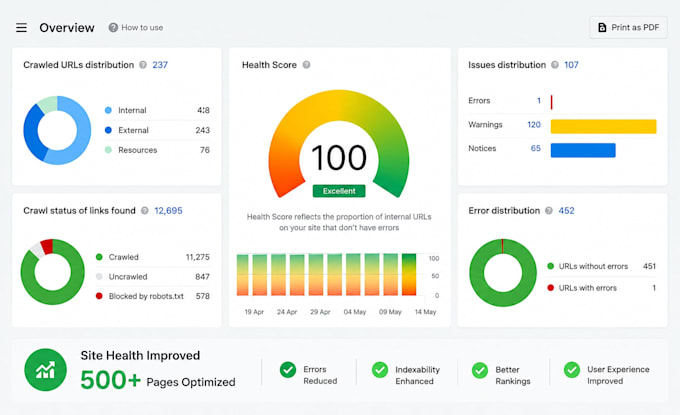Click the help icon next to Issues distribution

click(555, 65)
